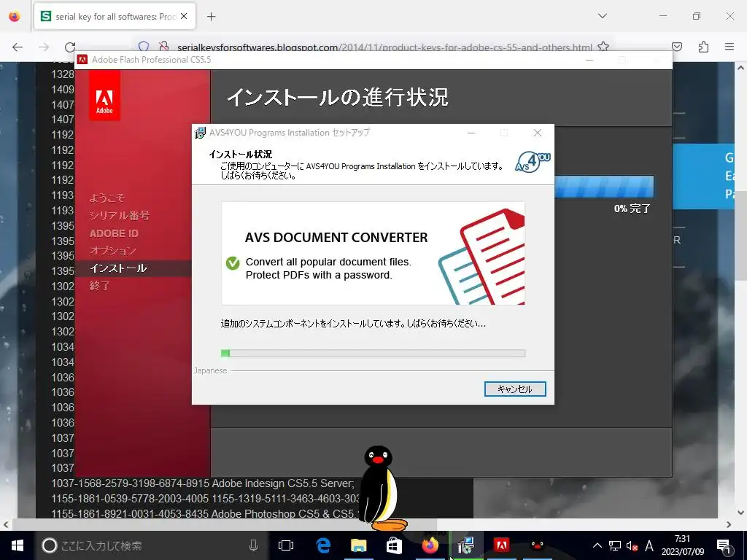Click the Firefox View icon
This screenshot has width=747, height=560.
[x=15, y=16]
